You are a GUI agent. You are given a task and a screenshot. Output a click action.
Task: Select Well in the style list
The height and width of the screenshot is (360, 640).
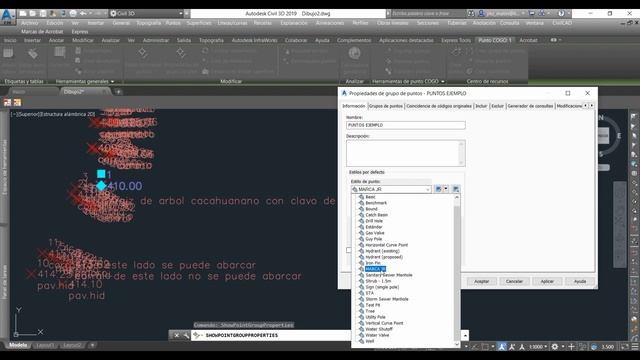pyautogui.click(x=370, y=341)
